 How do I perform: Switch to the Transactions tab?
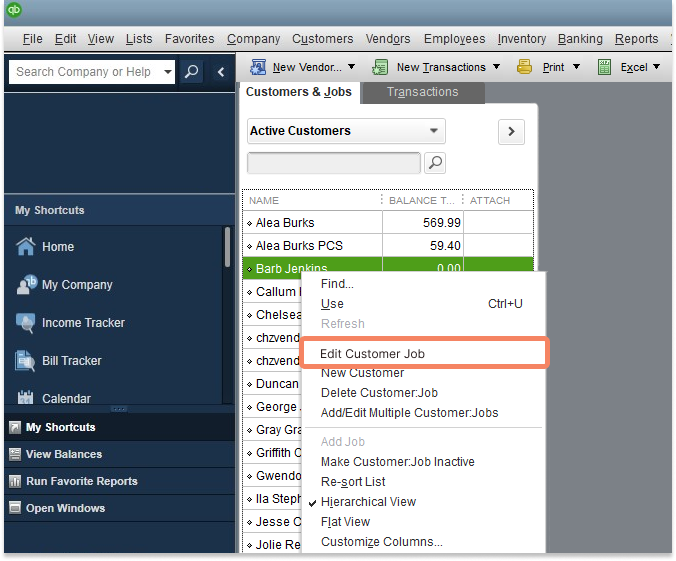(422, 92)
